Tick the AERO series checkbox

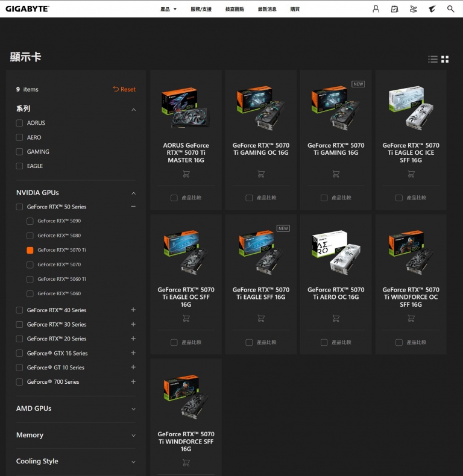(19, 137)
